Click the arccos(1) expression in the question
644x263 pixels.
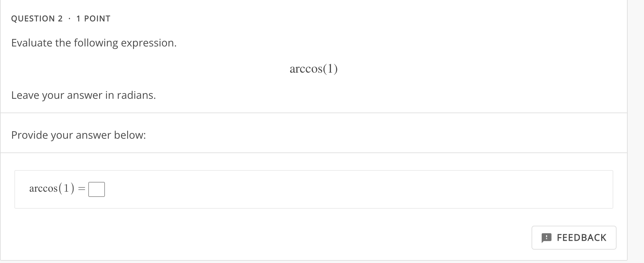point(313,68)
